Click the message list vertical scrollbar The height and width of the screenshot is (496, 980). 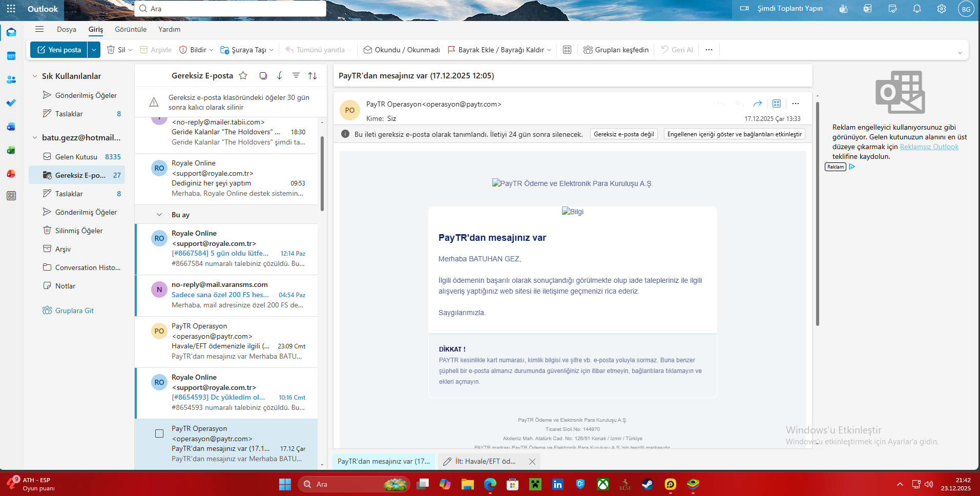[x=322, y=174]
